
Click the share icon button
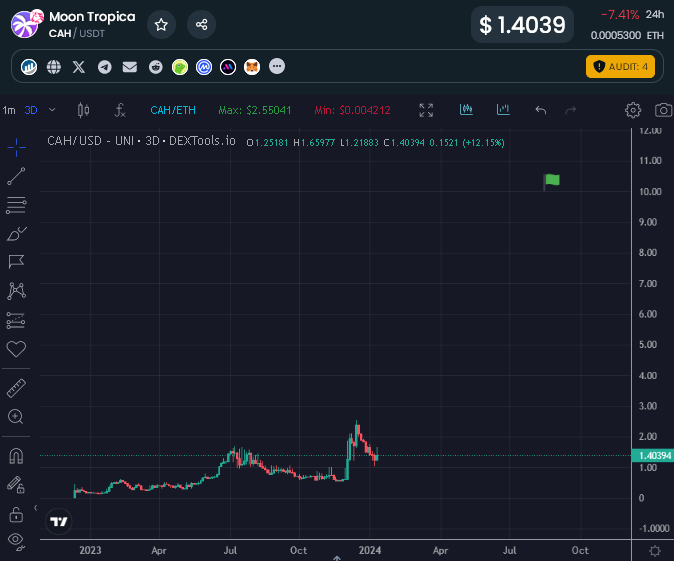coord(201,25)
